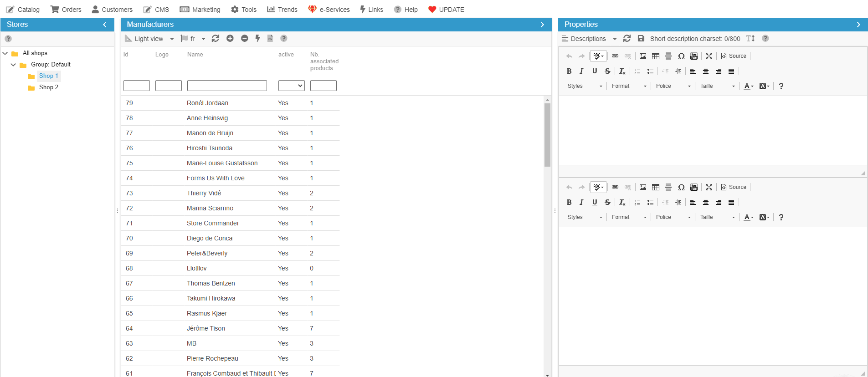The image size is (868, 377).
Task: Open the Marketing menu
Action: (x=200, y=10)
